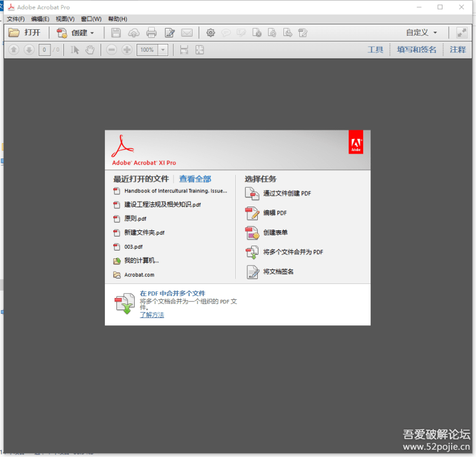Click the Print icon
Screen dimensions: 476x457
click(151, 33)
